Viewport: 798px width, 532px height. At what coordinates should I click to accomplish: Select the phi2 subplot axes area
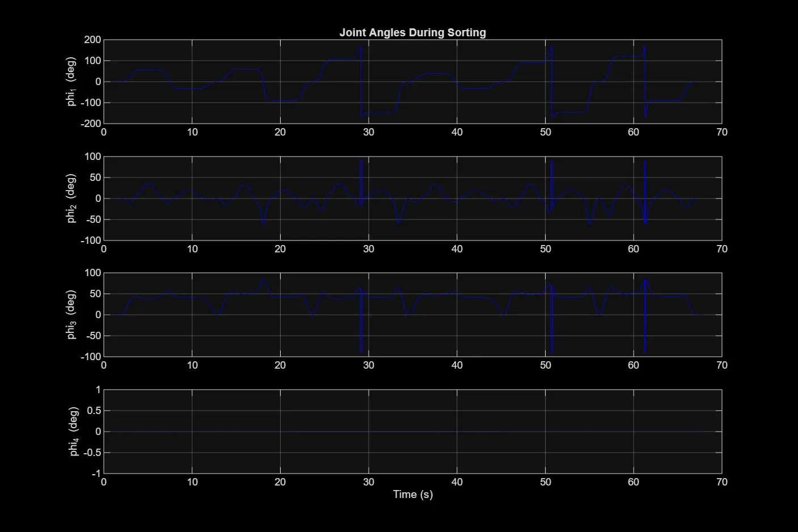click(413, 199)
